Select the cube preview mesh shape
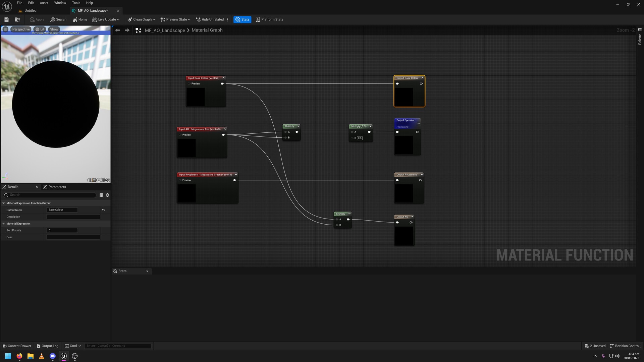 103,180
